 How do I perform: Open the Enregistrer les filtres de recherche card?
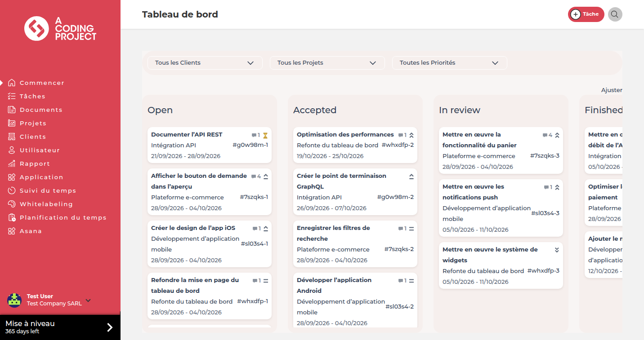(x=355, y=243)
